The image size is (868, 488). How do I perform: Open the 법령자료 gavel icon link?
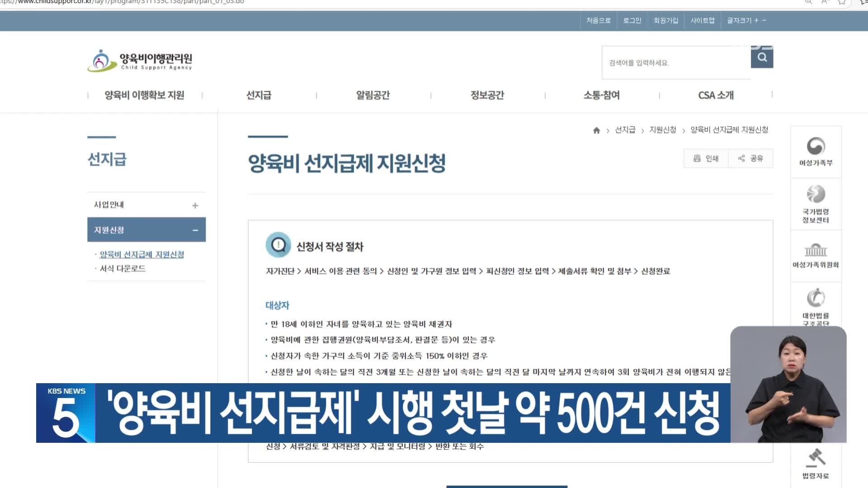point(816,463)
